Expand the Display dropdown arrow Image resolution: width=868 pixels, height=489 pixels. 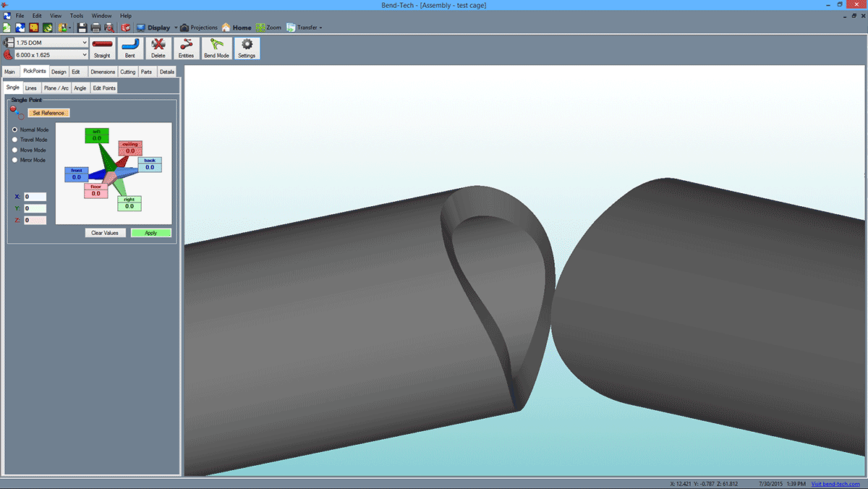(x=176, y=27)
